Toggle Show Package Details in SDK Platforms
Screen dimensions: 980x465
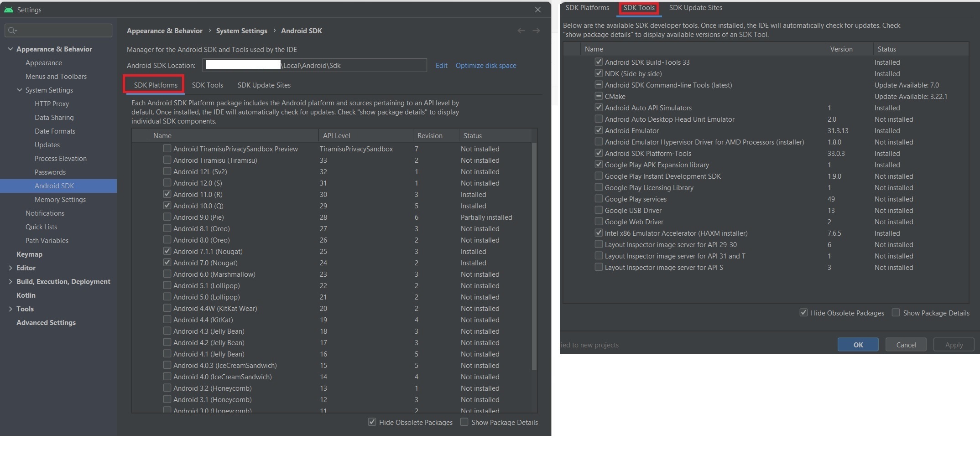pyautogui.click(x=464, y=422)
